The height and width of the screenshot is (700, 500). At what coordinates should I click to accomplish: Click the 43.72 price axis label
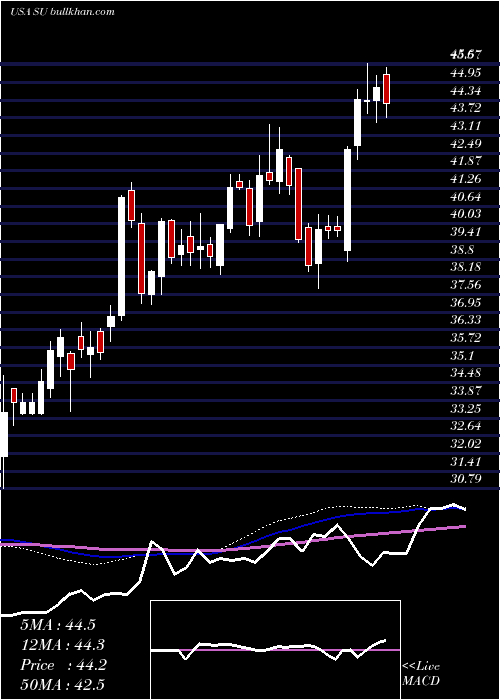466,108
